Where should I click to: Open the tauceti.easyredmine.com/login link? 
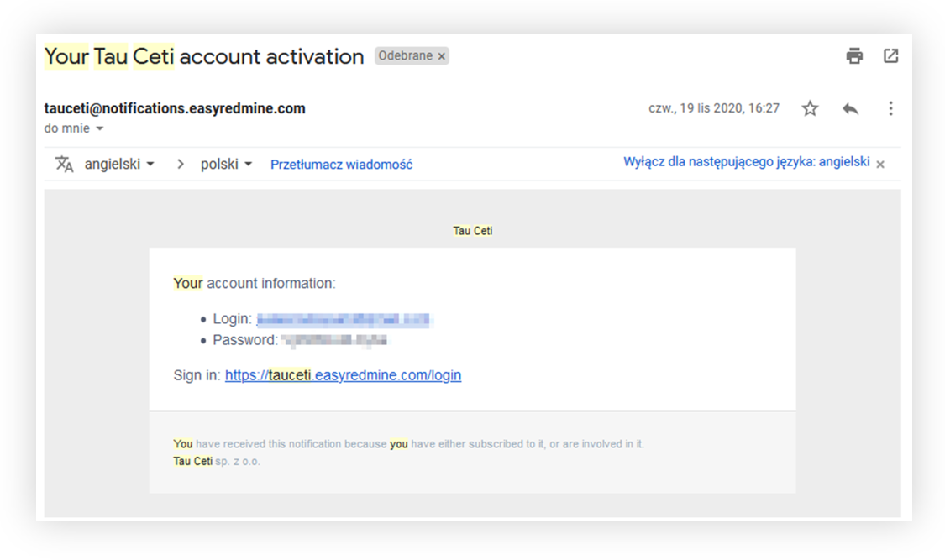(x=343, y=375)
